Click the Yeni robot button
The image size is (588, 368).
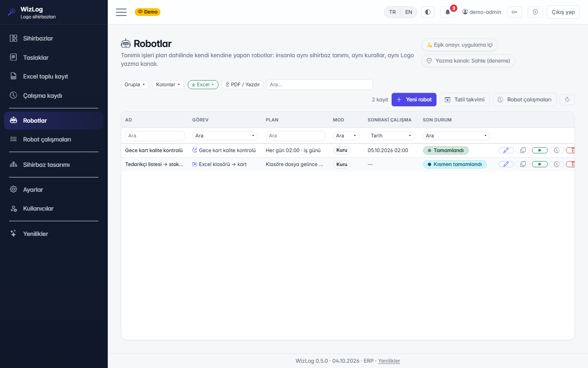click(414, 99)
